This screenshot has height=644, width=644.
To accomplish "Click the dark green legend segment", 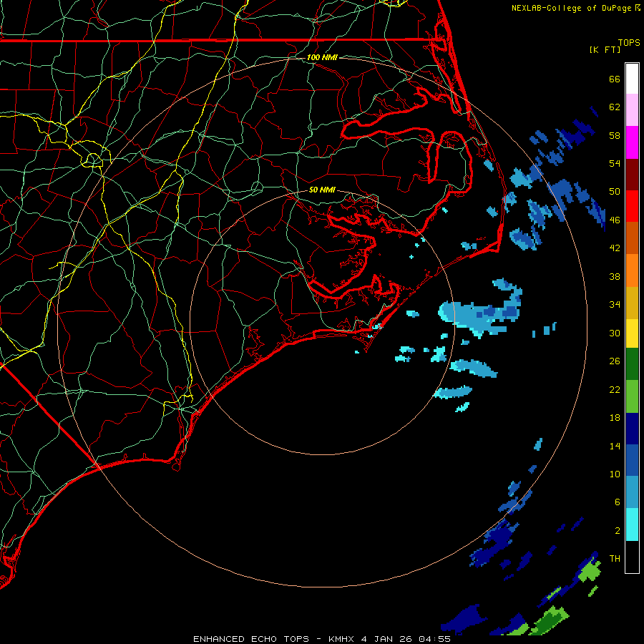I will coord(632,364).
